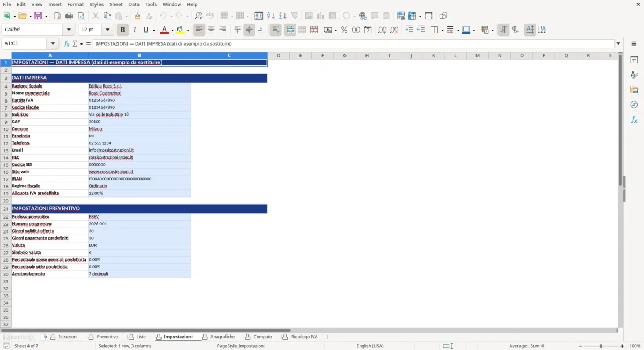This screenshot has height=350, width=644.
Task: Expand the formula bar
Action: click(618, 43)
